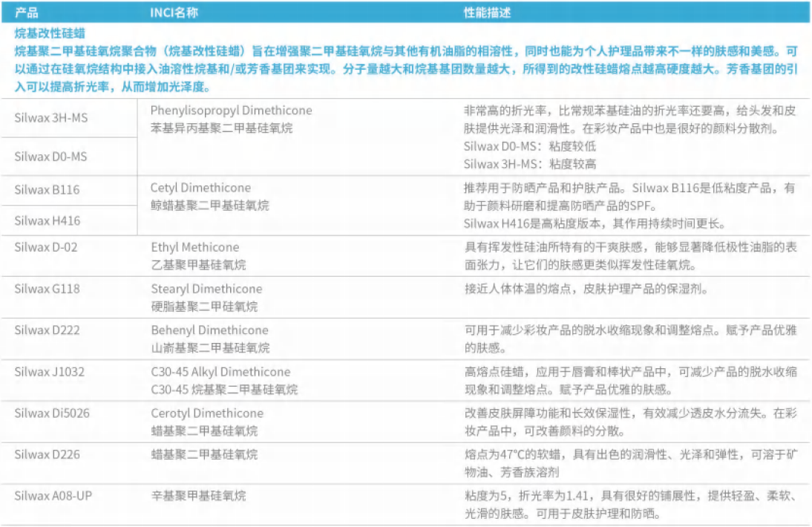Click the "Silwax J1032" product cell
The height and width of the screenshot is (527, 812).
[x=50, y=372]
